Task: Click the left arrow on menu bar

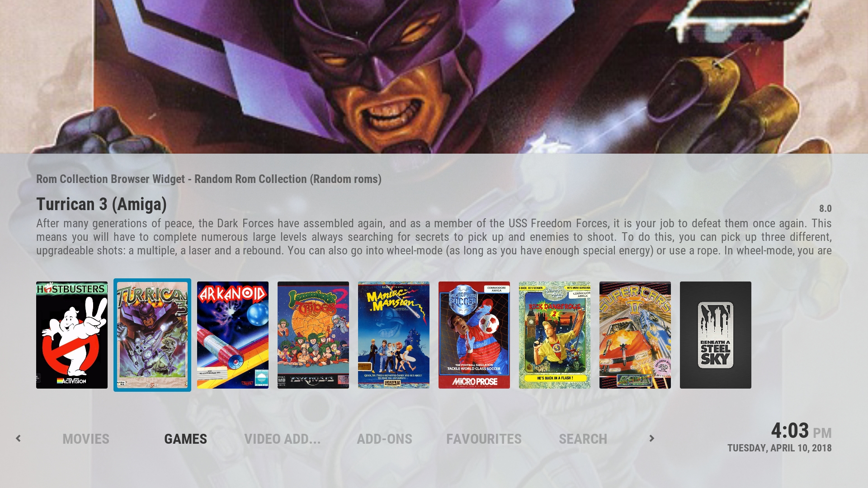Action: [18, 438]
